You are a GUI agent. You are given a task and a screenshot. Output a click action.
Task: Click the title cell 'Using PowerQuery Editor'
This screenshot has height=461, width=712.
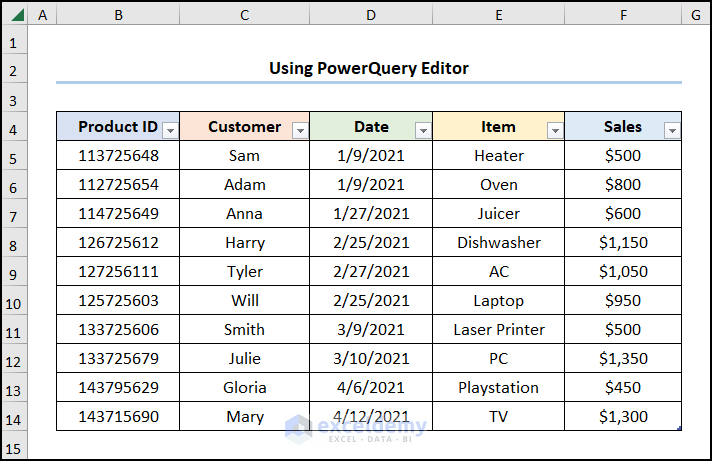(368, 68)
